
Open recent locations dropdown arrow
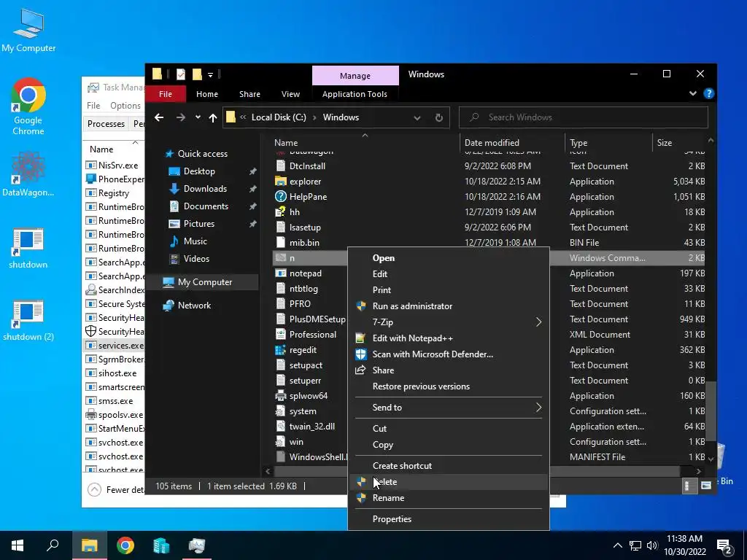point(198,117)
